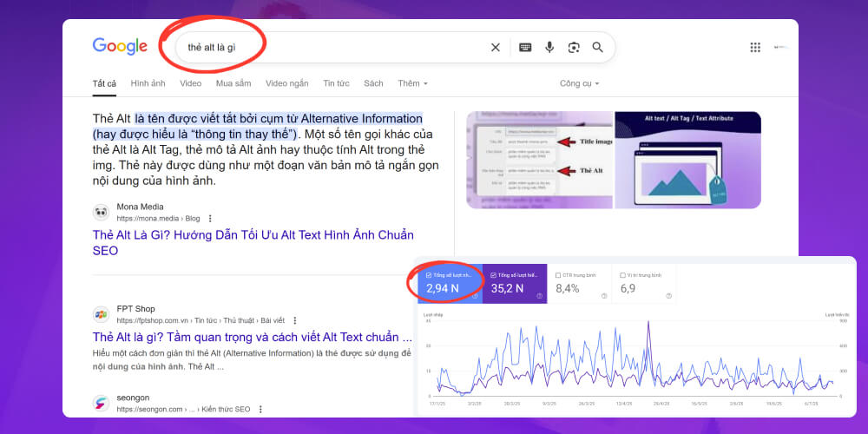Start voice search with the microphone icon
This screenshot has height=434, width=868.
[549, 48]
